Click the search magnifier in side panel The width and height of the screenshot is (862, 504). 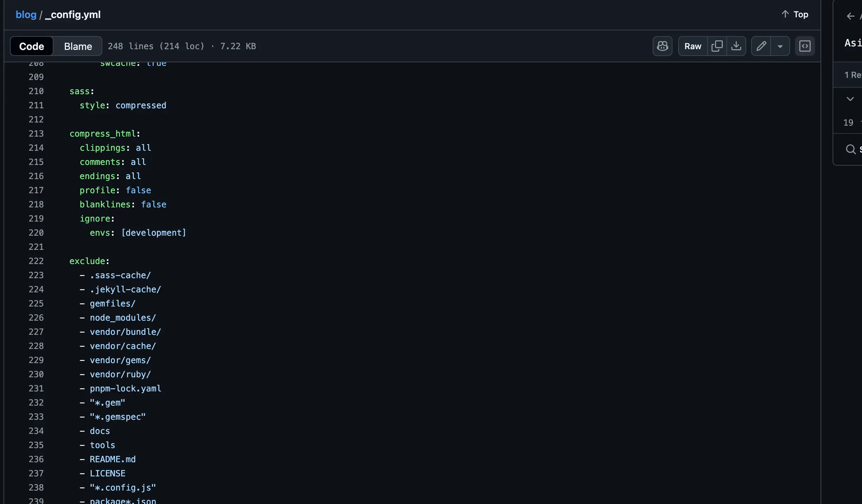[x=850, y=149]
